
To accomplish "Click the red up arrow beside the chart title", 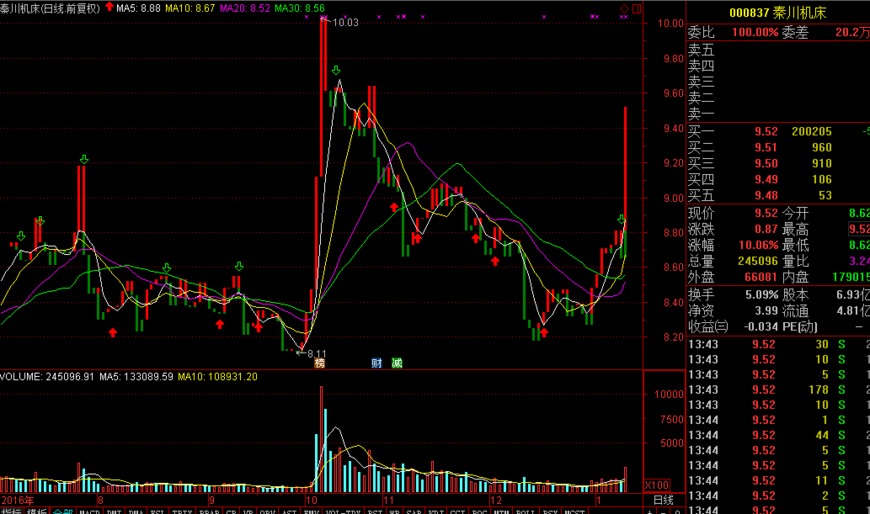I will coord(109,7).
